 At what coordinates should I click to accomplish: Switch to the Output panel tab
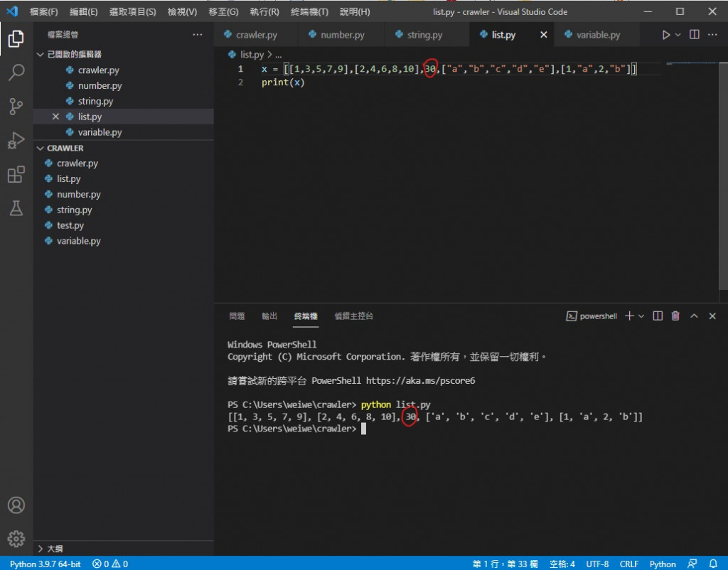pyautogui.click(x=269, y=316)
